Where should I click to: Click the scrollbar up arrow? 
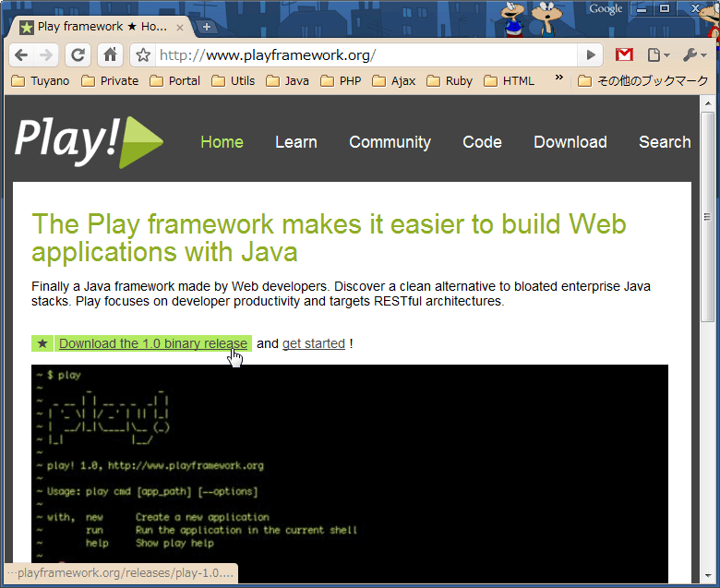(708, 103)
